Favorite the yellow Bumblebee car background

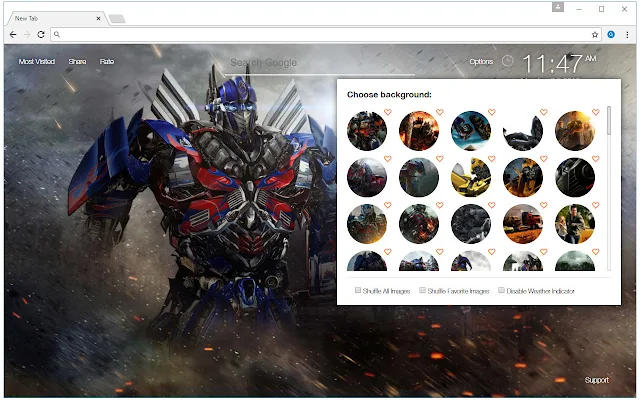click(x=491, y=158)
